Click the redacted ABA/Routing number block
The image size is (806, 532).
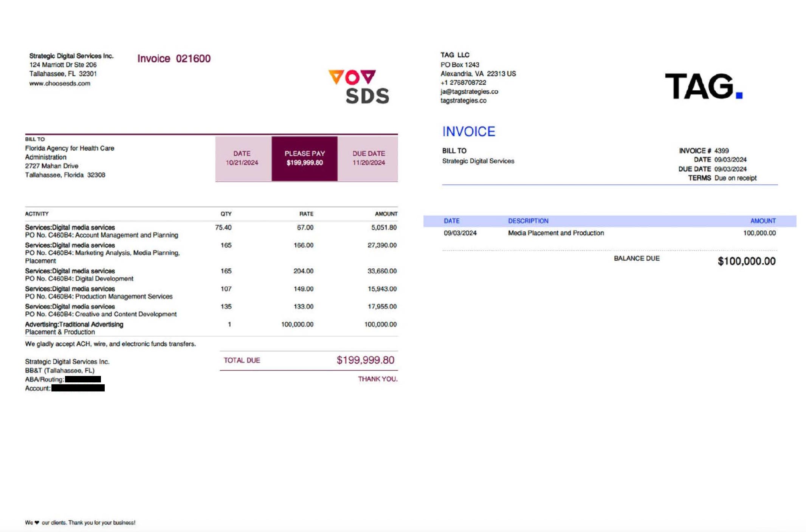click(x=83, y=379)
